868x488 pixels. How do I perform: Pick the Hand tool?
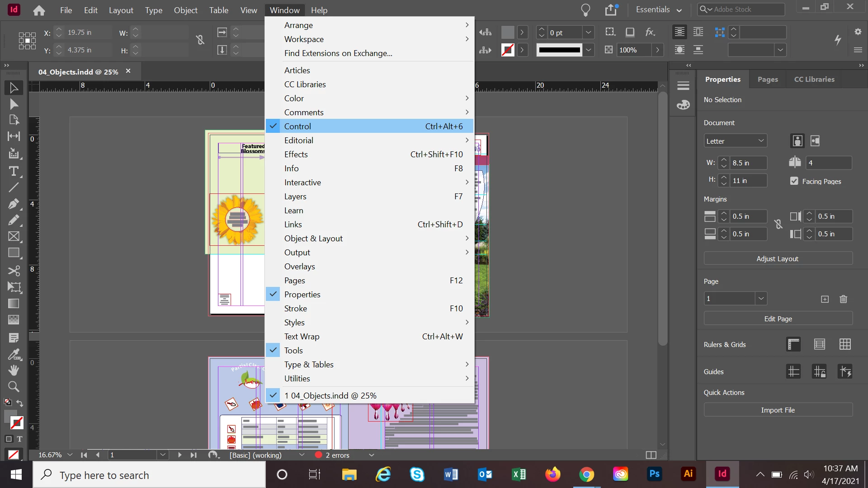tap(14, 371)
